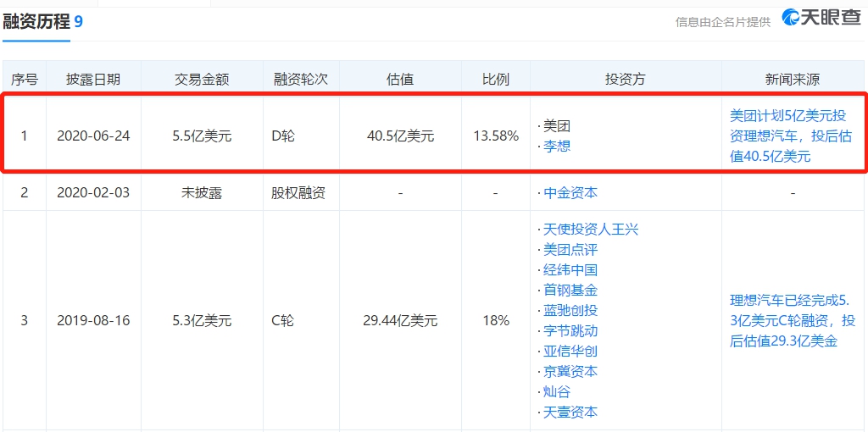The height and width of the screenshot is (432, 868).
Task: Open the 中金资本 investor link
Action: tap(570, 193)
